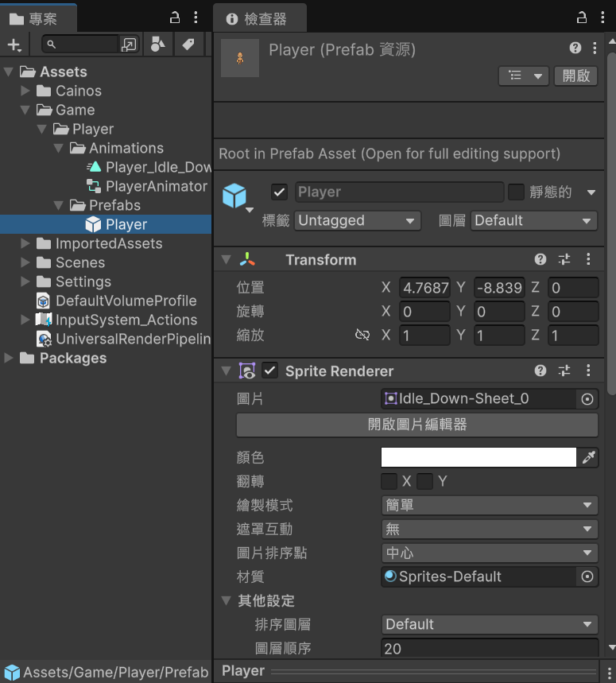The image size is (616, 683).
Task: Click the Player prefab thumbnail preview
Action: (240, 58)
